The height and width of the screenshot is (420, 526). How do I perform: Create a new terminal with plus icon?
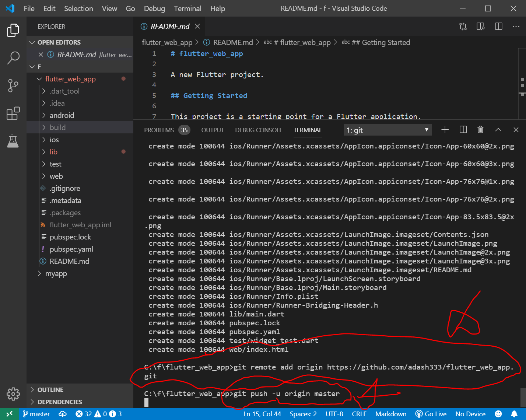445,130
